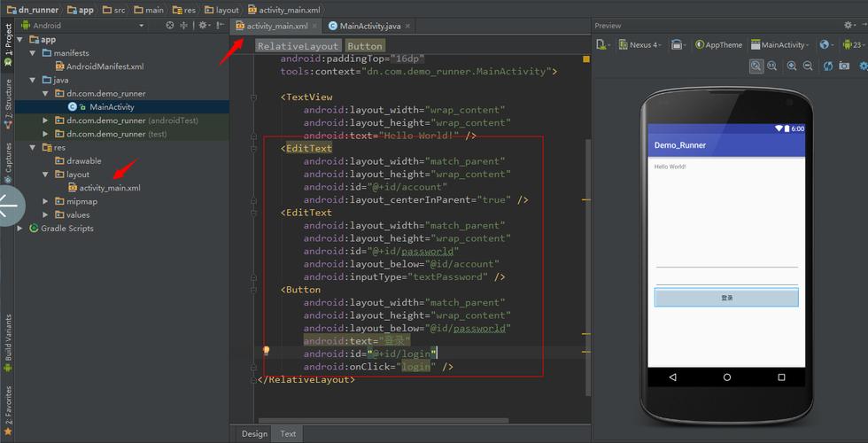Open Preview render configuration dropdown
This screenshot has height=443, width=868.
(x=603, y=45)
